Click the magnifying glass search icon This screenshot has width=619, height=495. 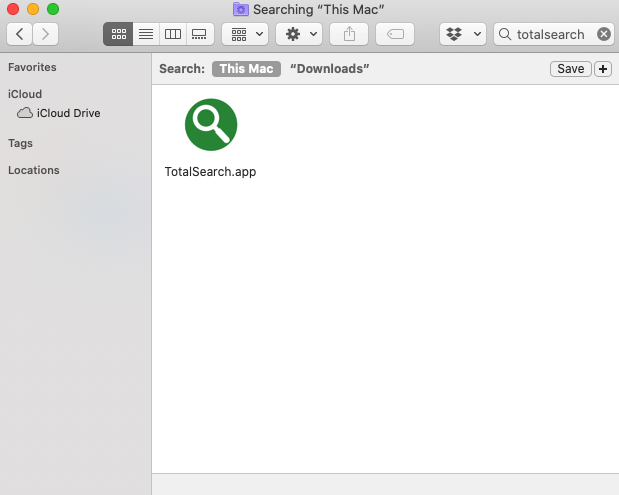click(x=505, y=34)
